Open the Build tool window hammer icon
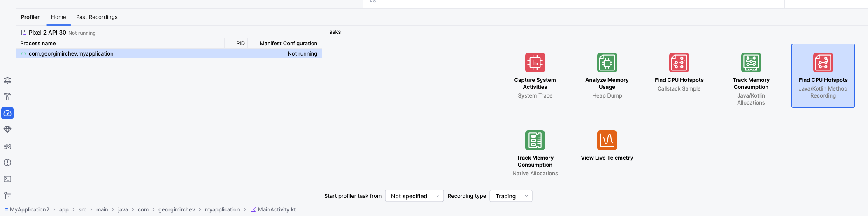This screenshot has height=216, width=868. pyautogui.click(x=7, y=97)
